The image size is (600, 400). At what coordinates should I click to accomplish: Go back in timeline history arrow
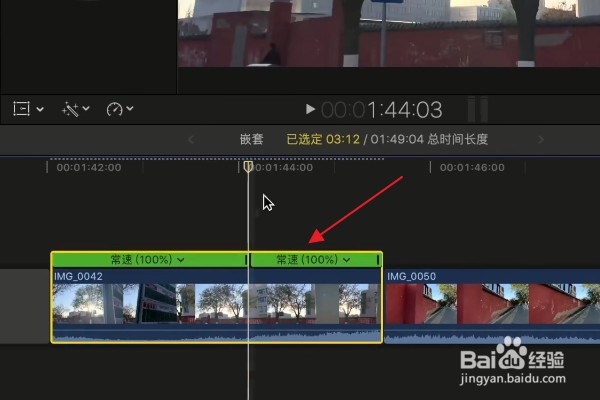(x=191, y=139)
